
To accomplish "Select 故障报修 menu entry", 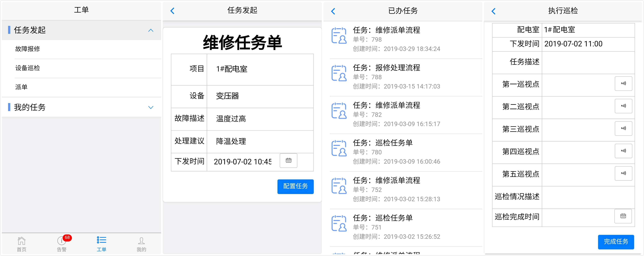I will pyautogui.click(x=28, y=49).
